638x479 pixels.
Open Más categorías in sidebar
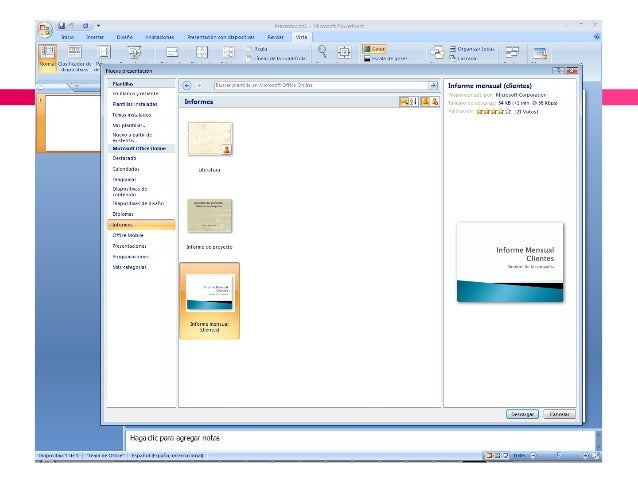[129, 267]
